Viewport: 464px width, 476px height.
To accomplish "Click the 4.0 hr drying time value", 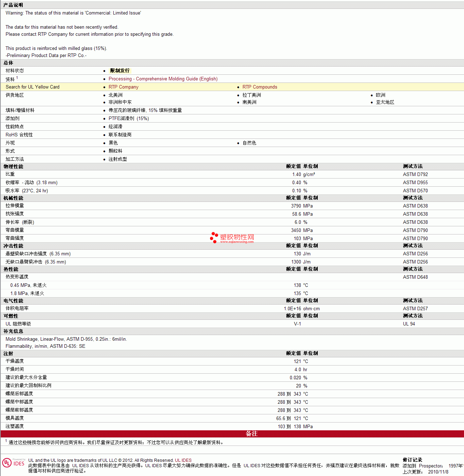I will point(301,370).
